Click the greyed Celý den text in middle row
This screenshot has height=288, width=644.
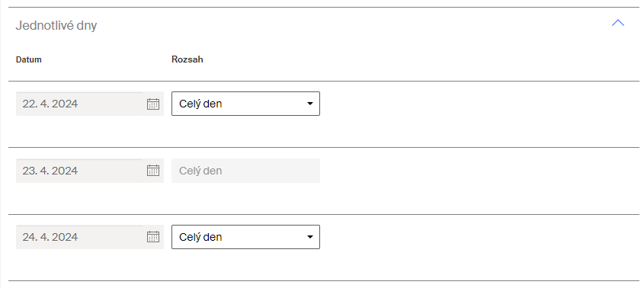pos(200,171)
